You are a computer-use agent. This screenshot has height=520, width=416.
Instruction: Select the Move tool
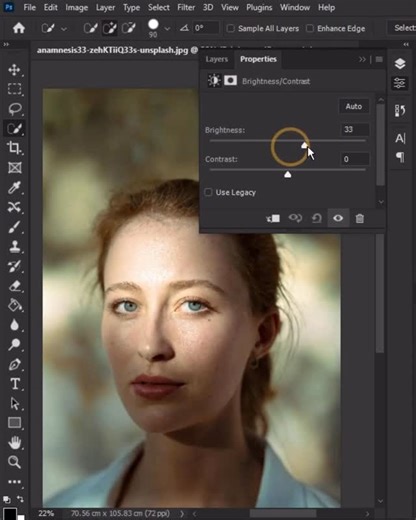[14, 70]
